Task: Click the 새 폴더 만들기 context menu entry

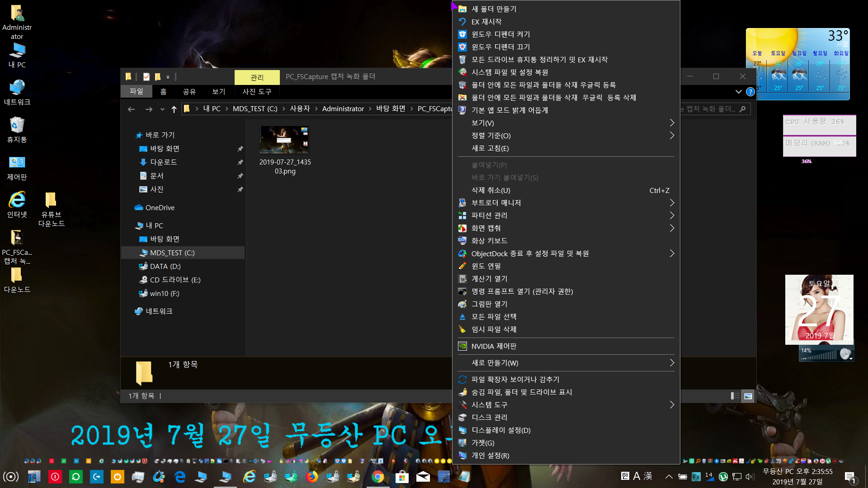Action: [566, 9]
